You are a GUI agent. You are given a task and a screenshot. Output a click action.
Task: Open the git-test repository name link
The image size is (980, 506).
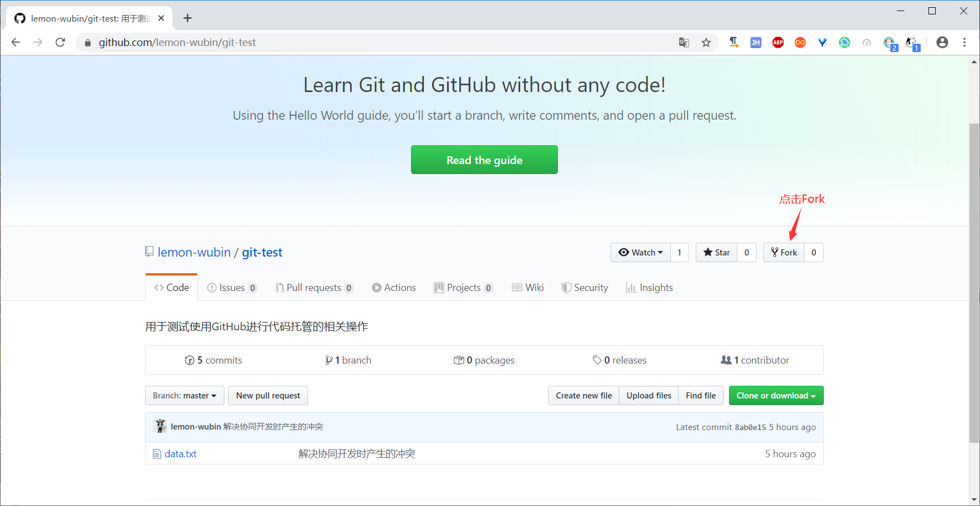point(262,252)
